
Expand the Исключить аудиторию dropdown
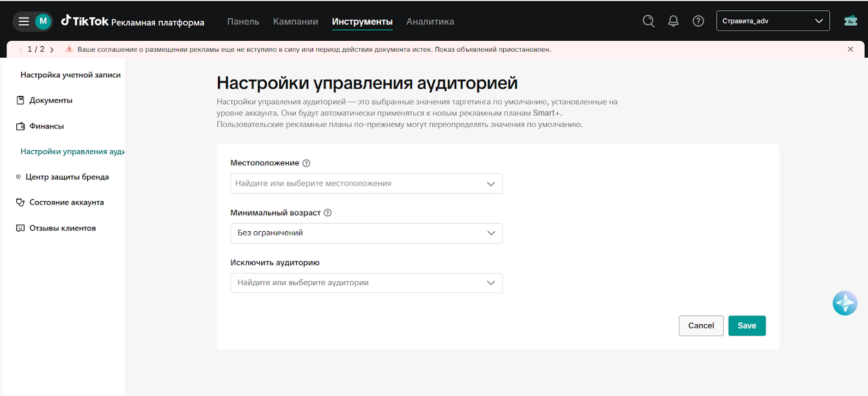pos(366,283)
